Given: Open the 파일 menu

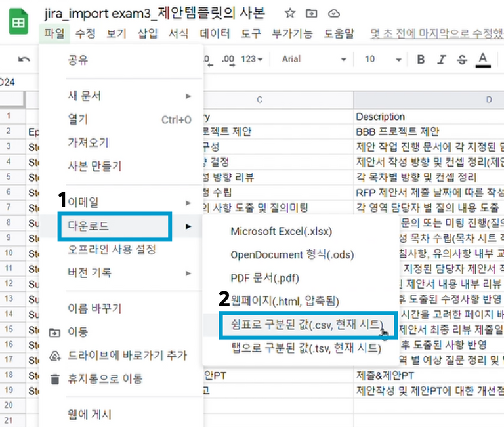Looking at the screenshot, I should 54,33.
